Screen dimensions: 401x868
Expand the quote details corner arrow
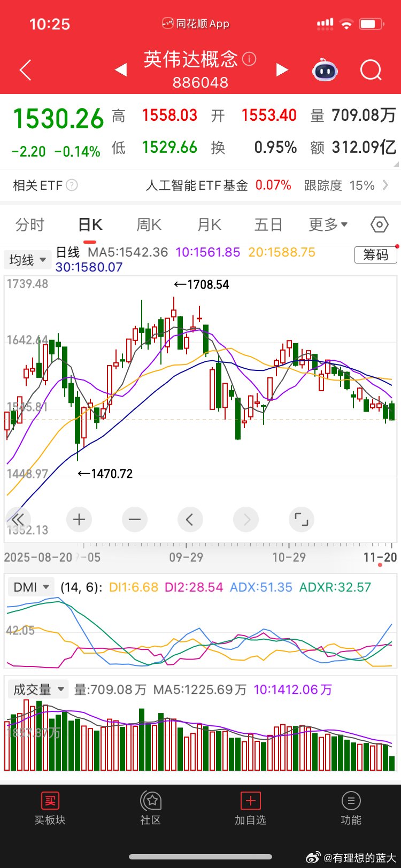coord(396,164)
